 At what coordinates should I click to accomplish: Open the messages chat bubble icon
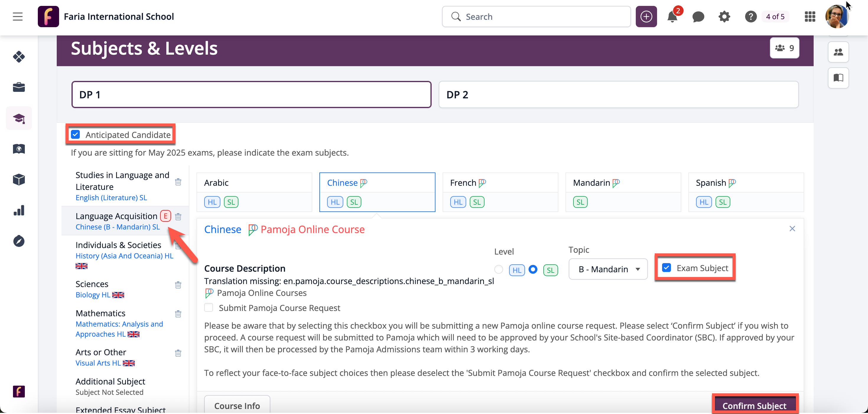coord(698,17)
